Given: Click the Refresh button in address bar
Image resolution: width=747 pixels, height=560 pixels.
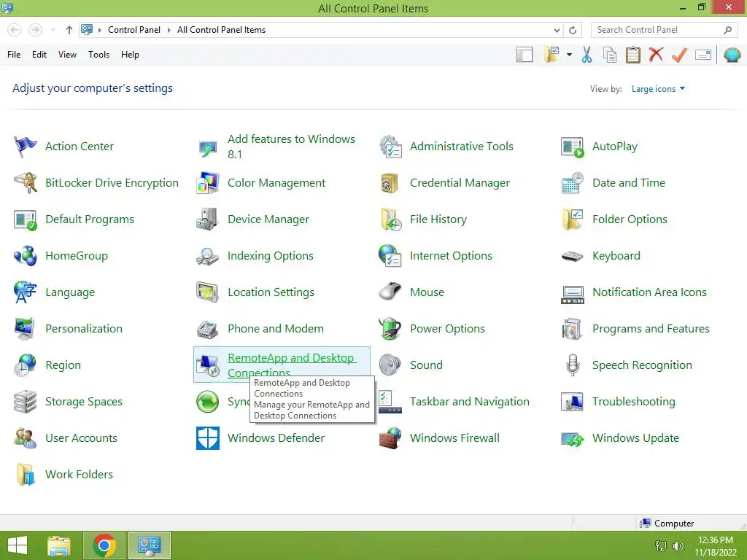Looking at the screenshot, I should click(x=573, y=30).
